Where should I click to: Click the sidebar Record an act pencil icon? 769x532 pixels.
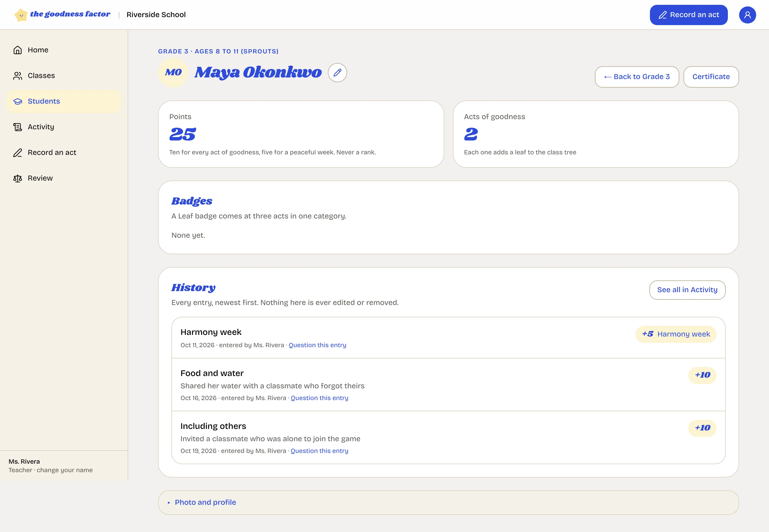(18, 153)
